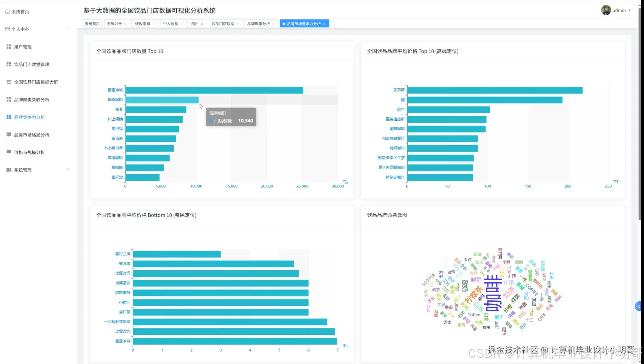The image size is (644, 364).
Task: Open 品类市场格局分析 in the sidebar
Action: (32, 135)
